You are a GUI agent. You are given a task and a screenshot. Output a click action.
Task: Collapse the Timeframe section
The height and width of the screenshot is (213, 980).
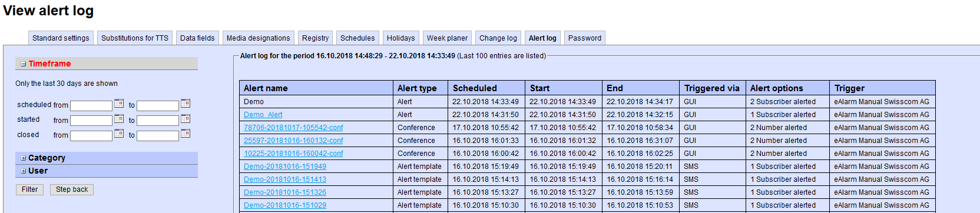(24, 64)
